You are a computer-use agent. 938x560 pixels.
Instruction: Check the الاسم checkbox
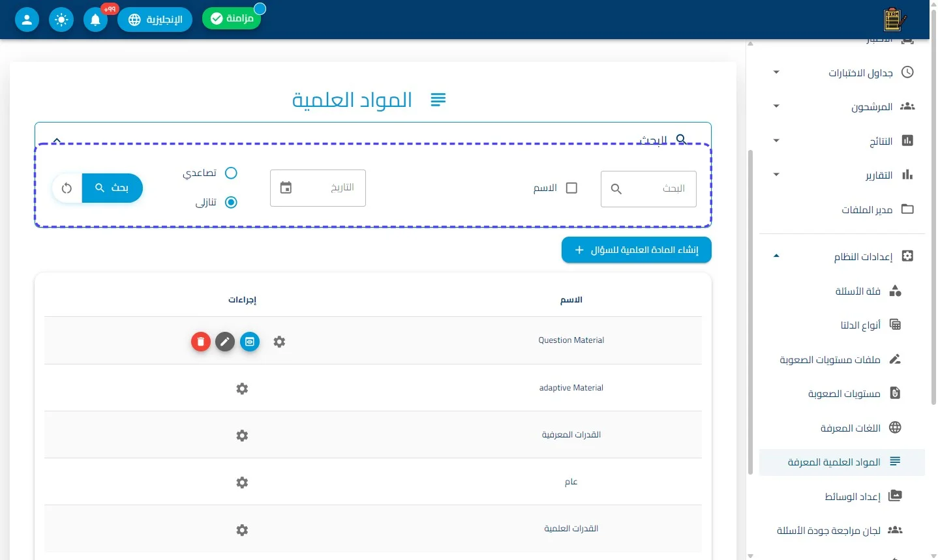[571, 188]
